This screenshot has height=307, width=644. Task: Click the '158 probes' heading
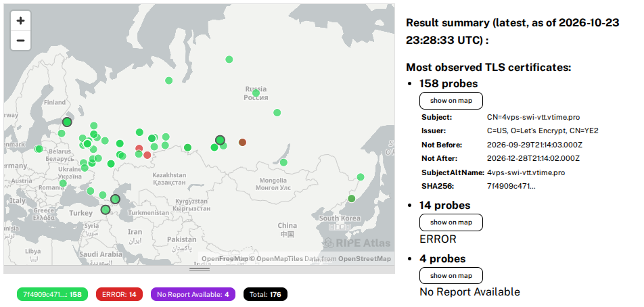click(x=448, y=84)
